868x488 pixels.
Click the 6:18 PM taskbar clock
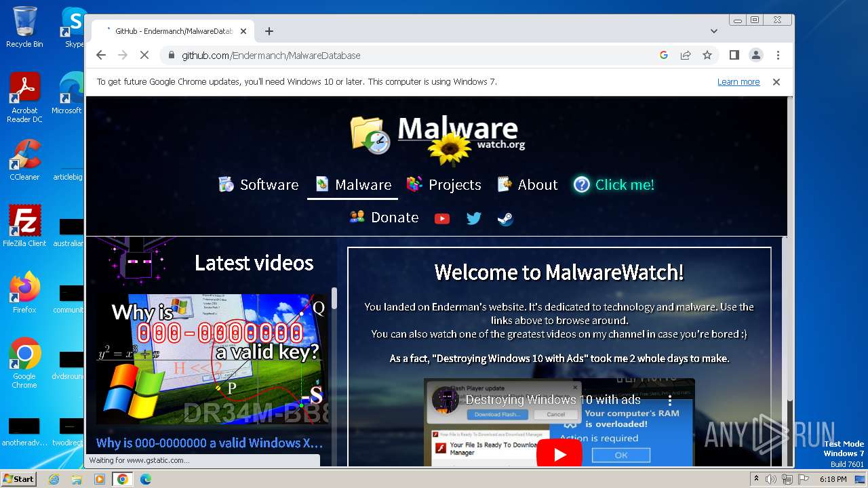coord(833,479)
